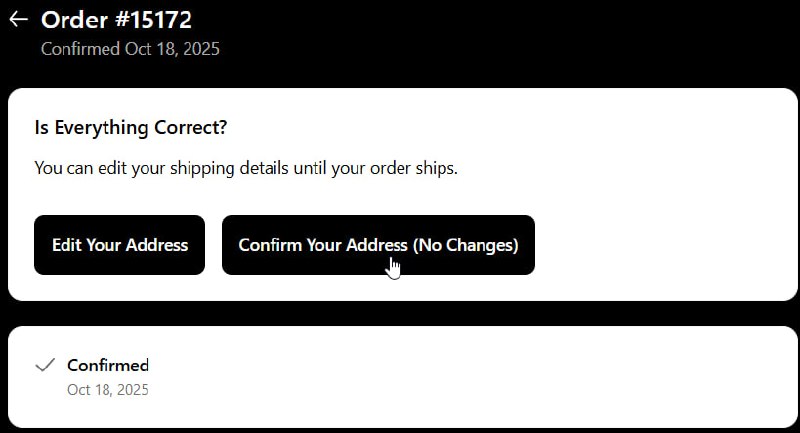Click the 'Is Everything Correct?' heading
The image size is (800, 433).
[131, 128]
